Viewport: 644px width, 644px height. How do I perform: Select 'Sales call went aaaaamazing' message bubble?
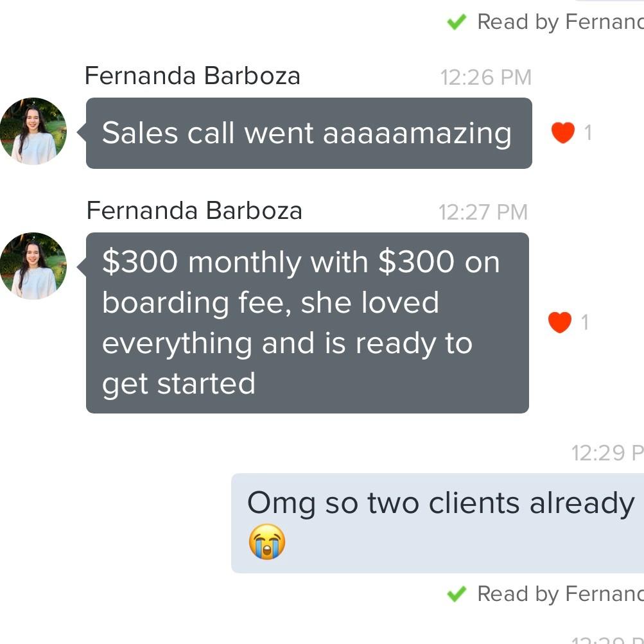click(308, 134)
